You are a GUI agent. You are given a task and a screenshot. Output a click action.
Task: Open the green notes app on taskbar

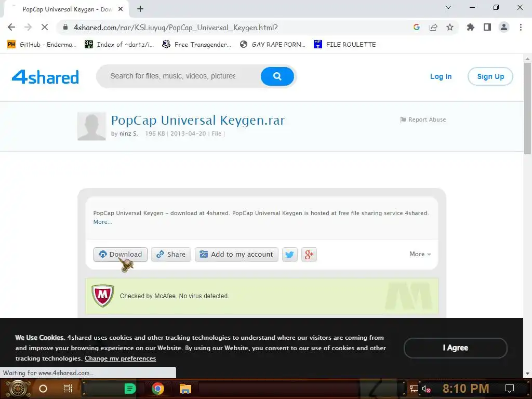(x=130, y=389)
